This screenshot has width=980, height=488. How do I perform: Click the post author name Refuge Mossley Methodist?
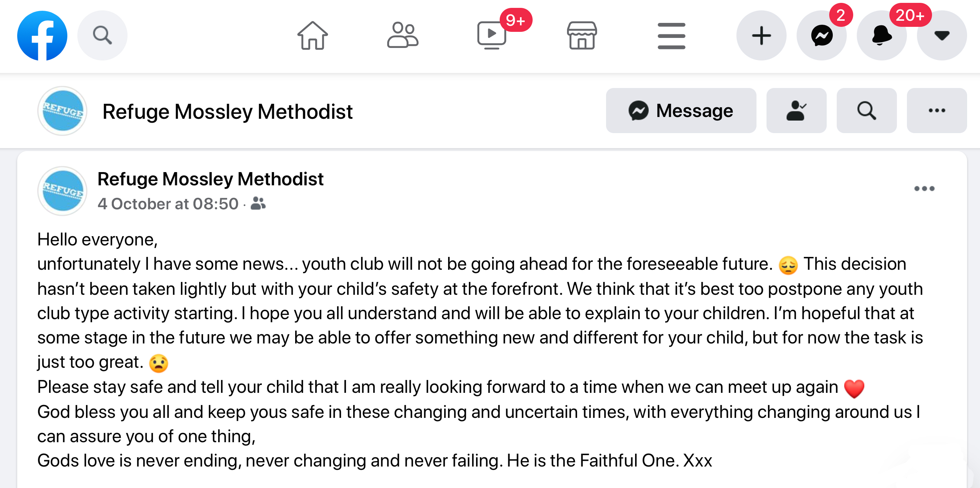tap(210, 179)
